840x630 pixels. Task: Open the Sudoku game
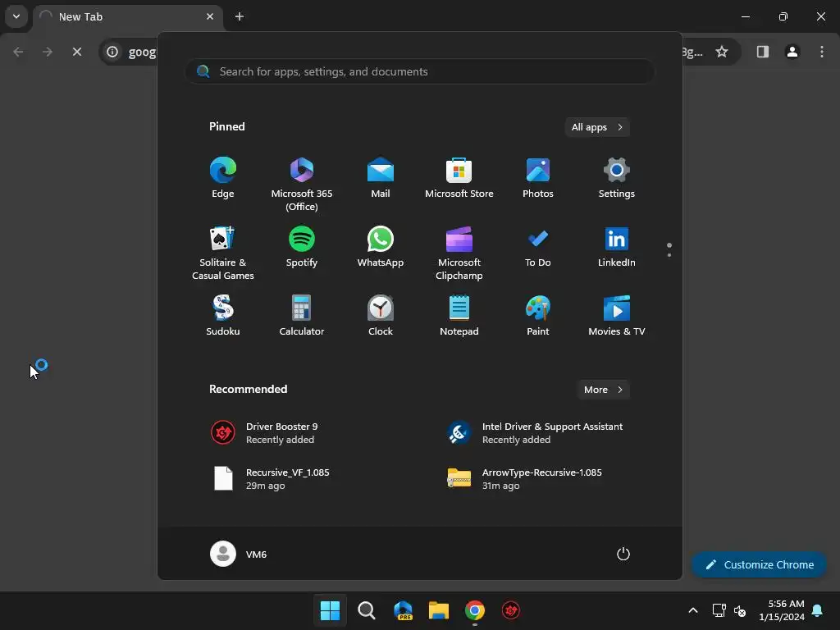[223, 316]
